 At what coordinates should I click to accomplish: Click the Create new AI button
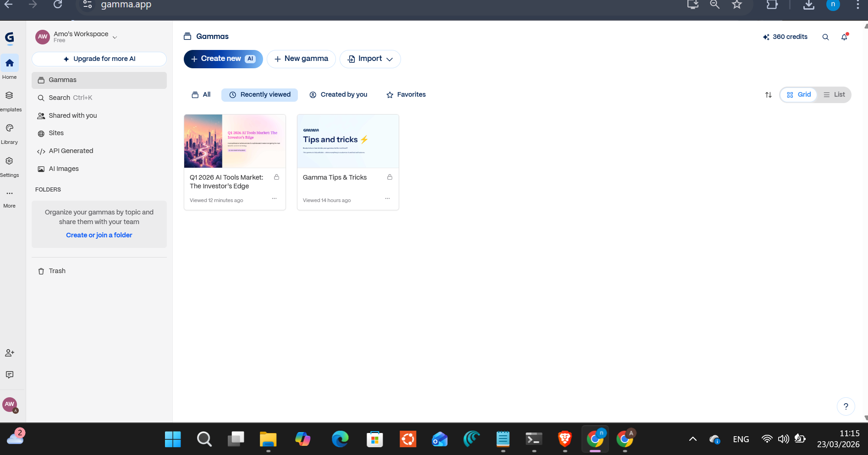(x=223, y=59)
